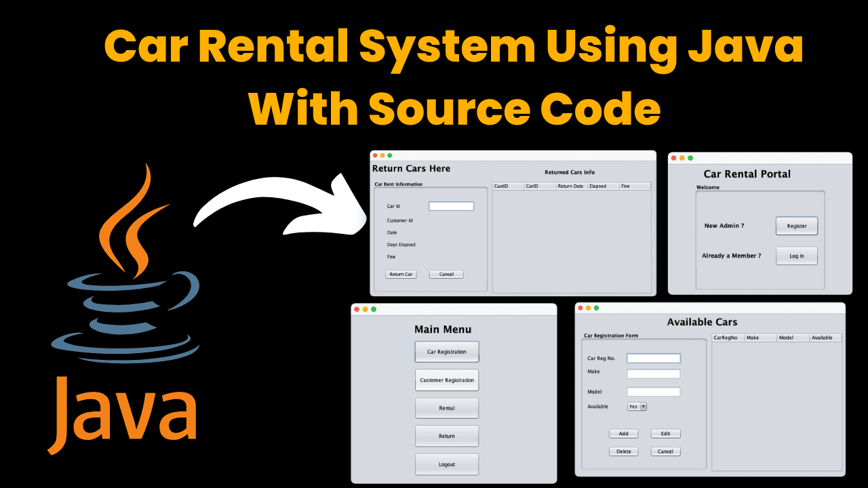
Task: Click CustID column header
Action: coord(508,186)
